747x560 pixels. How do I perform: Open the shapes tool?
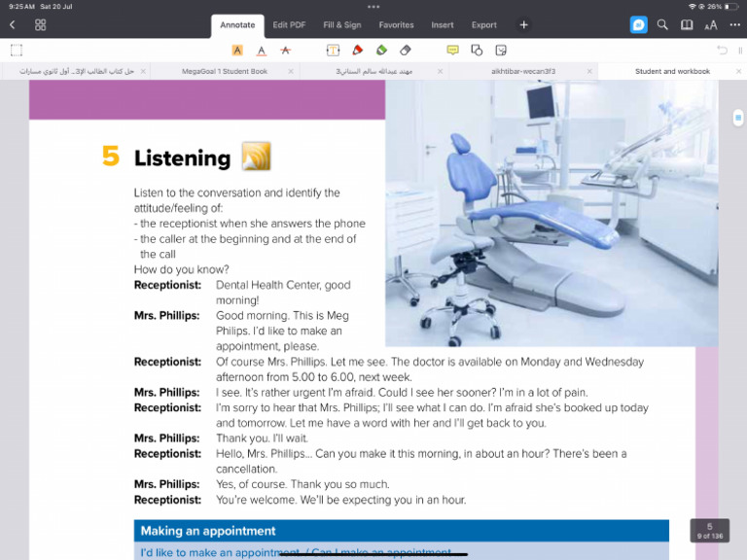pos(477,50)
